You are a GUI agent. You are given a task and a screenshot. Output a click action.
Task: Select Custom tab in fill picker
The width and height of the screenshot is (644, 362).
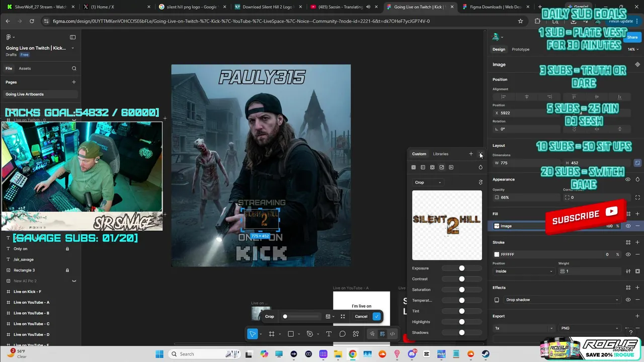pos(419,154)
